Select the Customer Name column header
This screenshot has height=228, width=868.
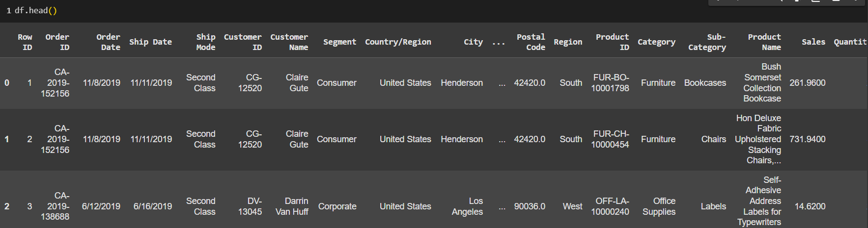click(x=289, y=42)
